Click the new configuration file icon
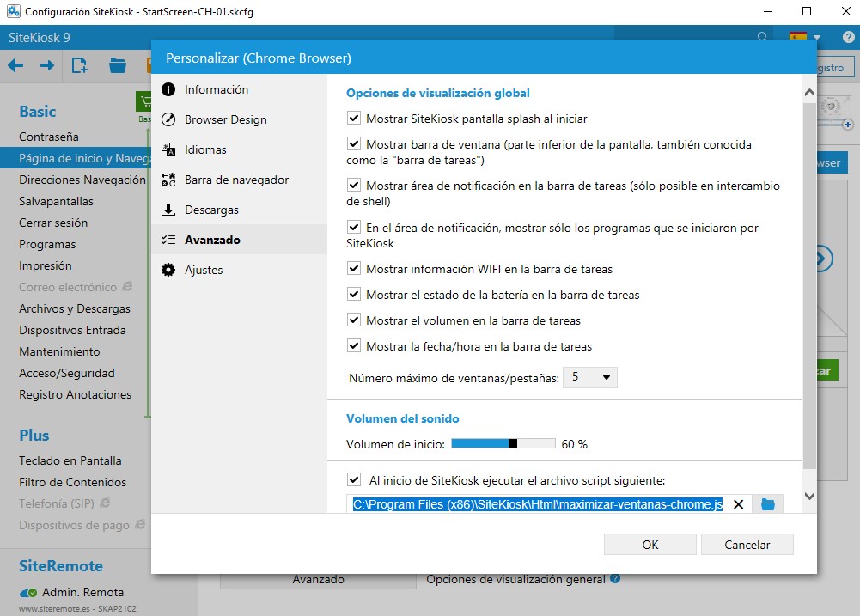Image resolution: width=860 pixels, height=616 pixels. [x=80, y=65]
